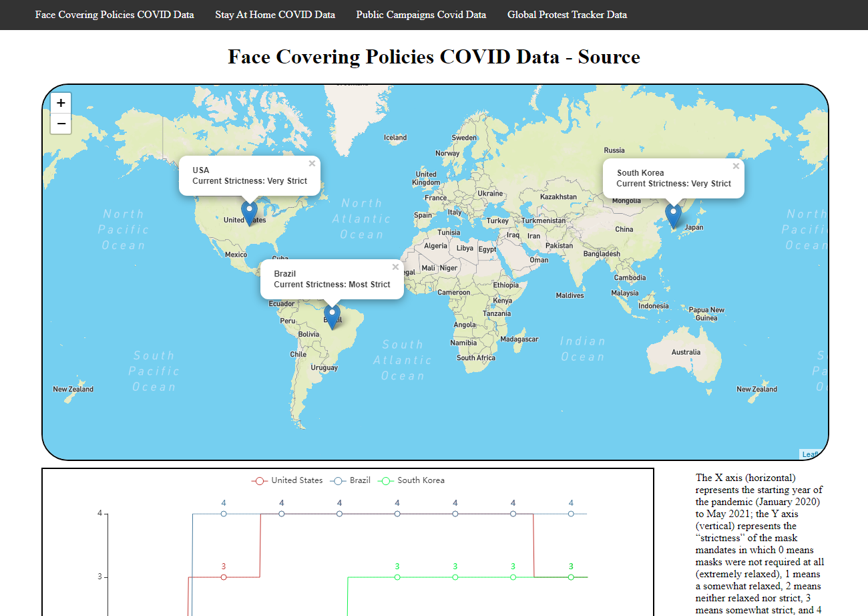Click the first red United States data point valued 3
The image size is (868, 616).
[x=224, y=577]
